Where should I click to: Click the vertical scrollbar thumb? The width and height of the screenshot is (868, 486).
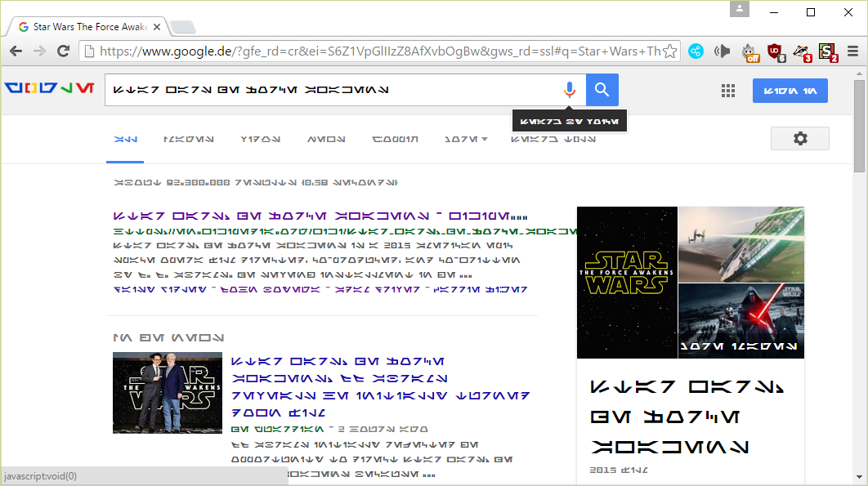pos(858,127)
